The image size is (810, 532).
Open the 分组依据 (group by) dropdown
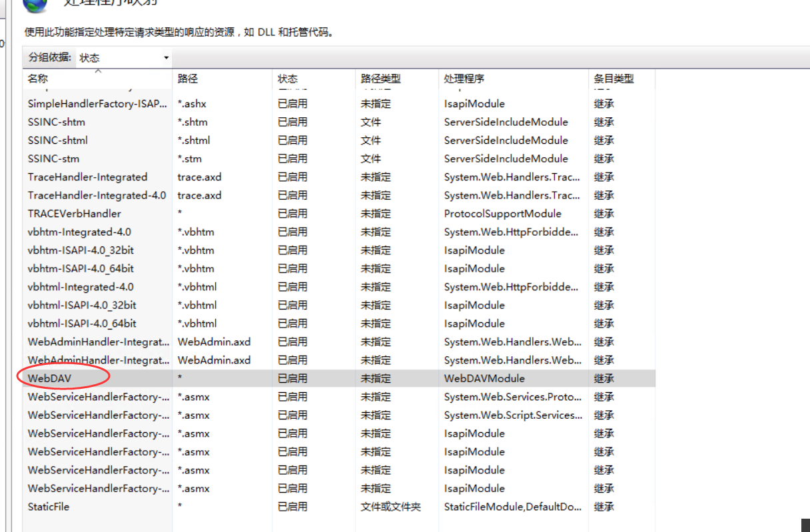(123, 57)
